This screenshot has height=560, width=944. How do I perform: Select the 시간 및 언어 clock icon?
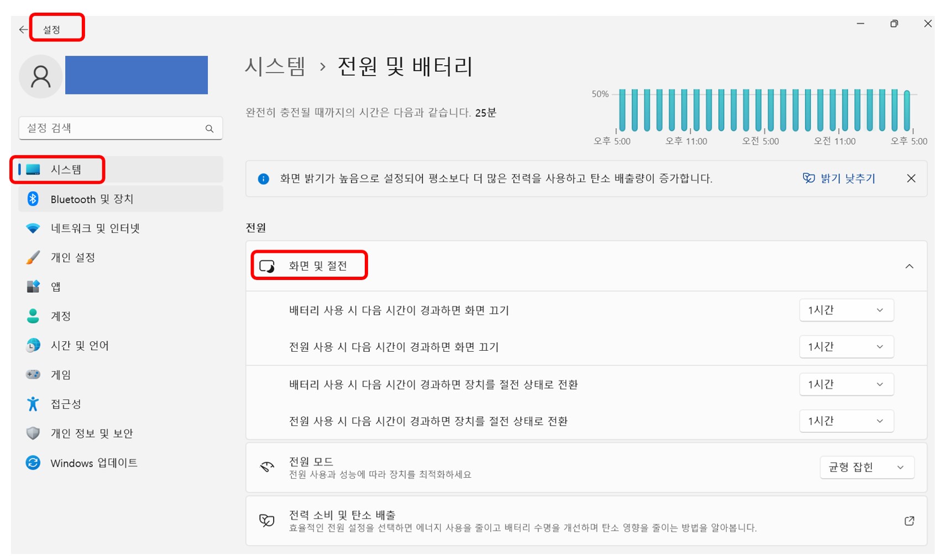point(33,345)
